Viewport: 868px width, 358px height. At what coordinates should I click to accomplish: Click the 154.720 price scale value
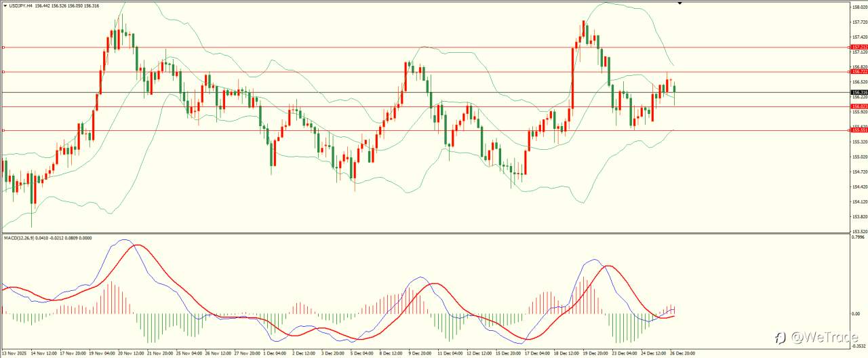[x=859, y=172]
